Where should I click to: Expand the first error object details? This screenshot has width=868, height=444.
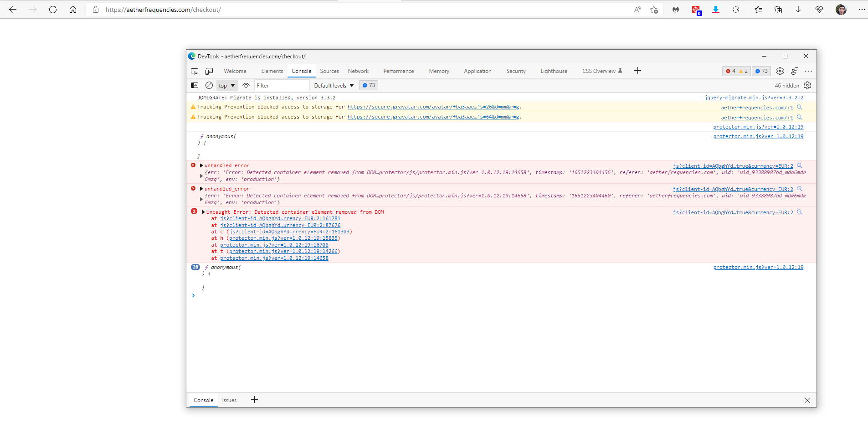tap(201, 176)
